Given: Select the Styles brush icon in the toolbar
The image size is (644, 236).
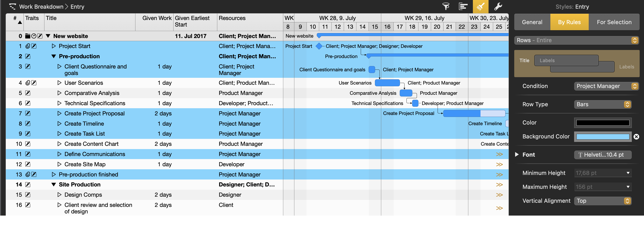Looking at the screenshot, I should (x=480, y=7).
